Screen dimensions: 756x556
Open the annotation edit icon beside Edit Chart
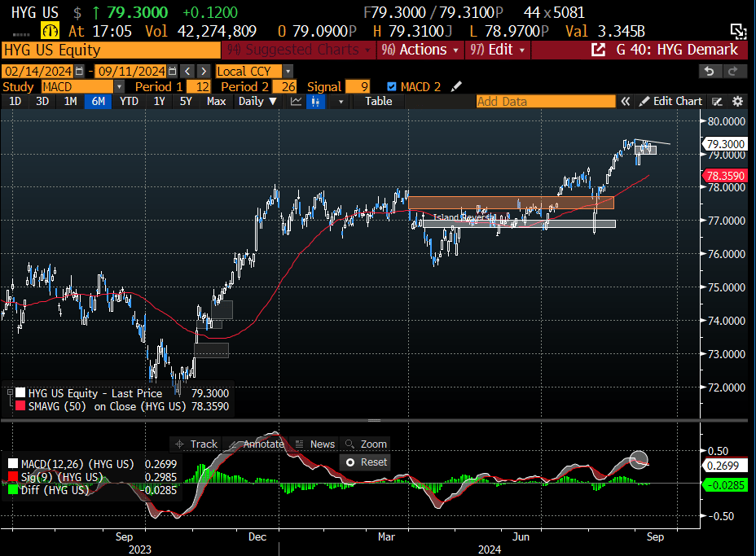pyautogui.click(x=717, y=102)
